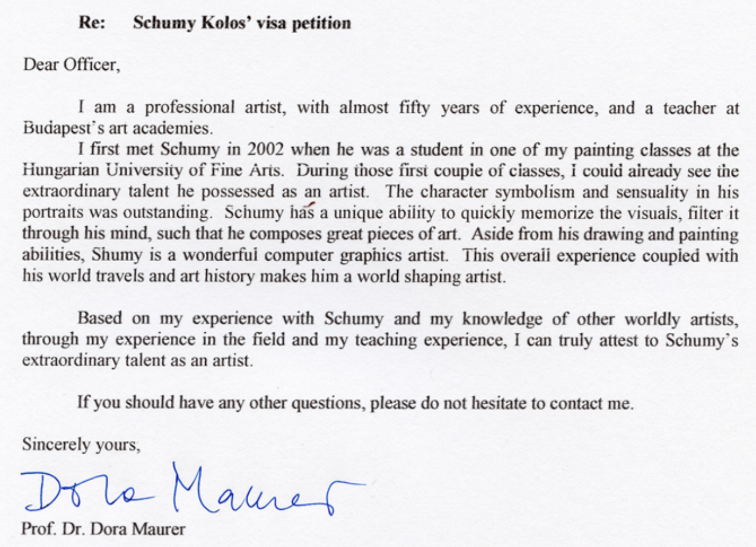Screen dimensions: 756x547
Task: Click the "Re:" label
Action: point(92,23)
